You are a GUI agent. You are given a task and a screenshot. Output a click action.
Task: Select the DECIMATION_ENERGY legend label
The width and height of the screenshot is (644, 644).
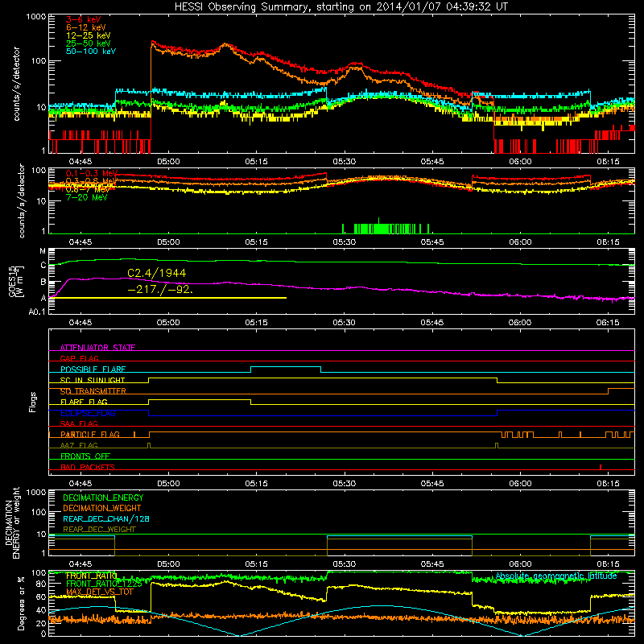(103, 497)
